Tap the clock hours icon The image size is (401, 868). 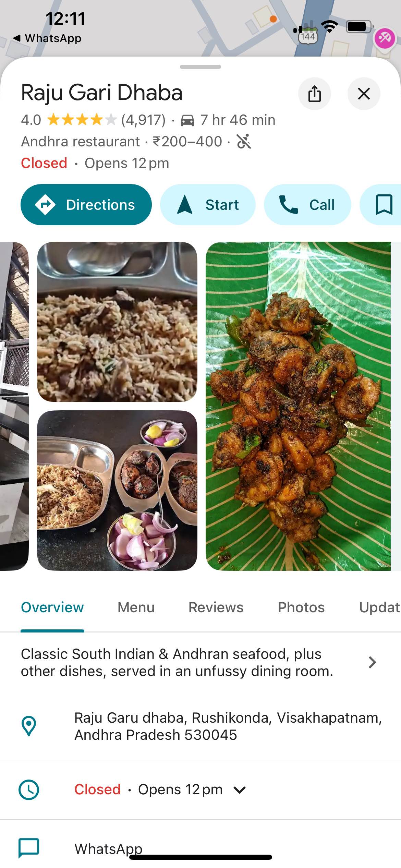[29, 790]
